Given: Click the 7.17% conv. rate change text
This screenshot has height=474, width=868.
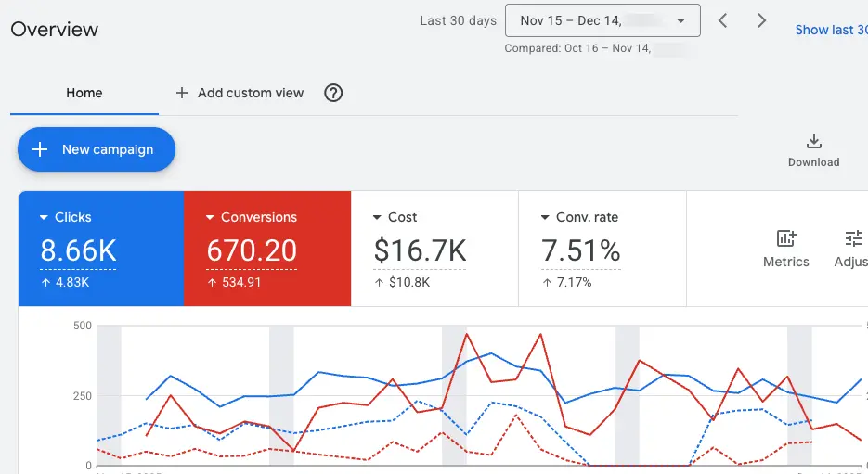Looking at the screenshot, I should click(x=574, y=283).
